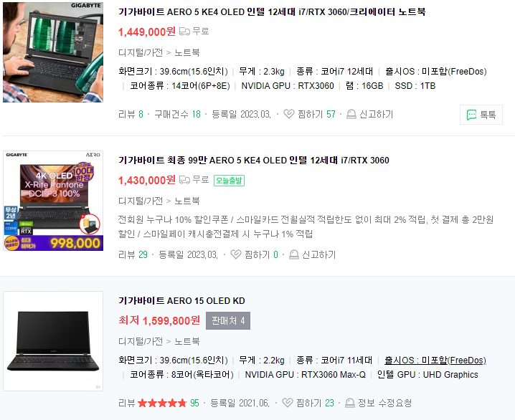Image resolution: width=515 pixels, height=420 pixels.
Task: Open the laptop thumbnail showing a man typing
Action: point(53,52)
